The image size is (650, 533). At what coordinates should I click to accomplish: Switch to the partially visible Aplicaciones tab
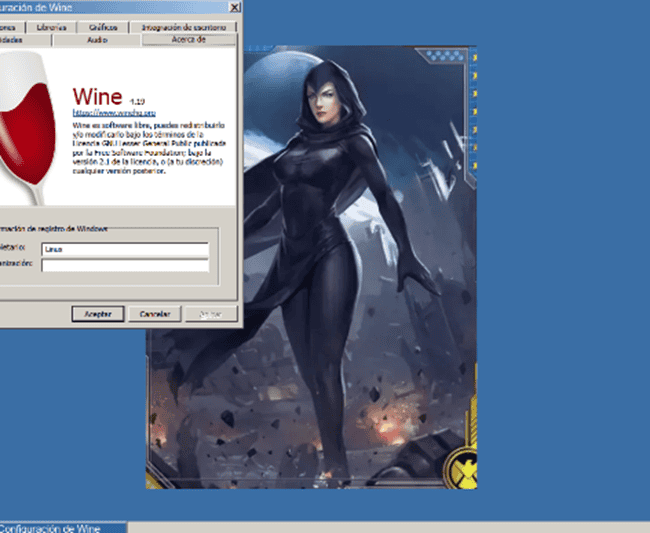tap(10, 28)
